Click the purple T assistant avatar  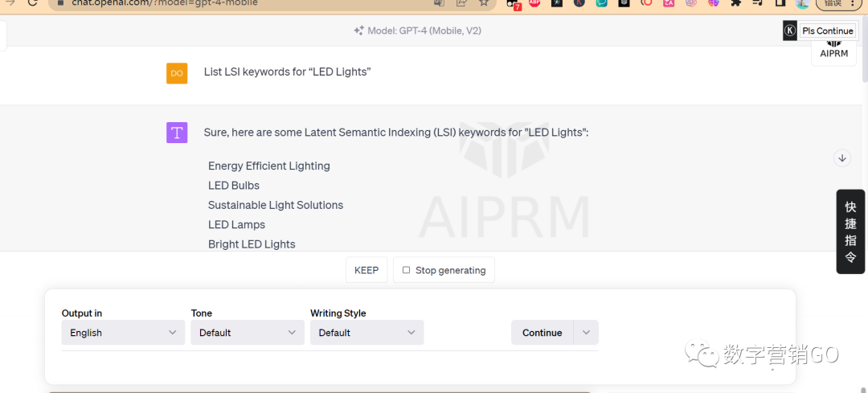point(177,133)
